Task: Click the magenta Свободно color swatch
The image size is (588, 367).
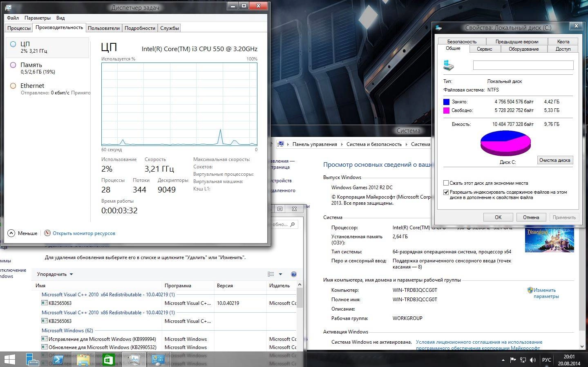Action: (446, 110)
